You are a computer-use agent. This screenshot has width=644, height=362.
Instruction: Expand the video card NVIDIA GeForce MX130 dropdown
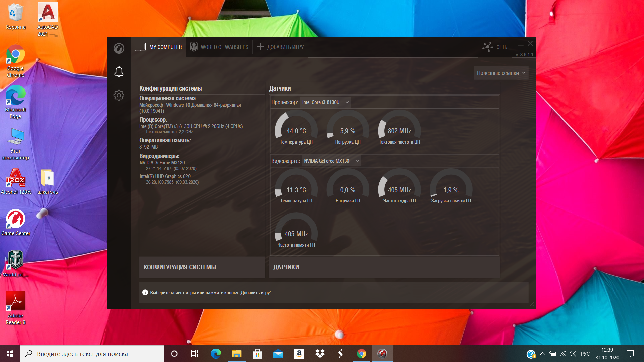click(331, 161)
